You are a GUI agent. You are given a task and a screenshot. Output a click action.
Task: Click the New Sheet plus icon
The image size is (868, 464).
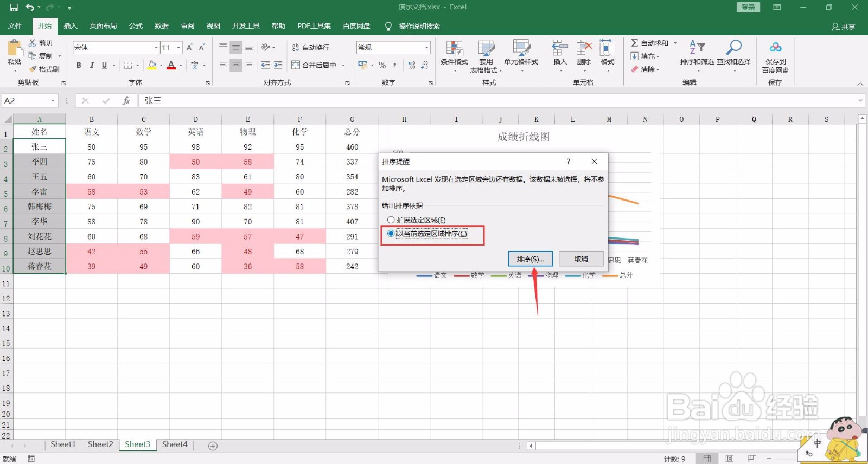coord(213,446)
